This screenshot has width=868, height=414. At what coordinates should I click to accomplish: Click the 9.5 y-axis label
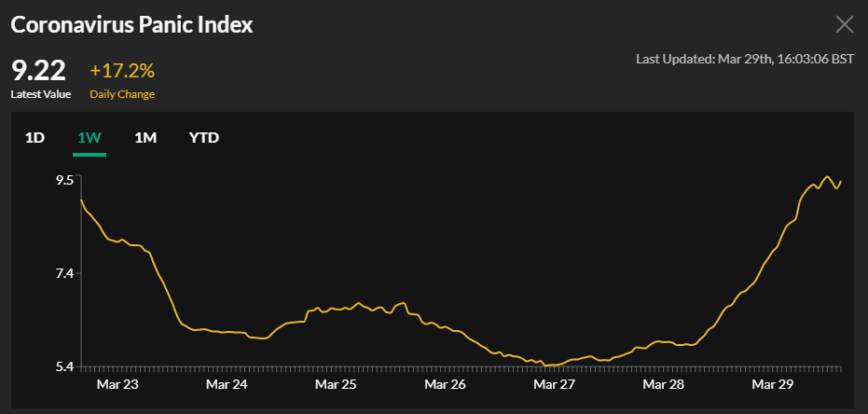click(64, 180)
